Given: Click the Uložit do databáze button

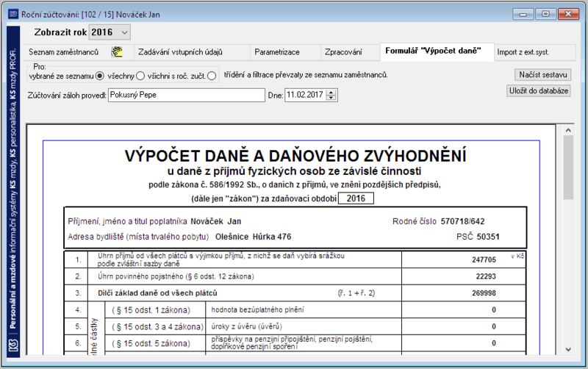Looking at the screenshot, I should (x=539, y=90).
